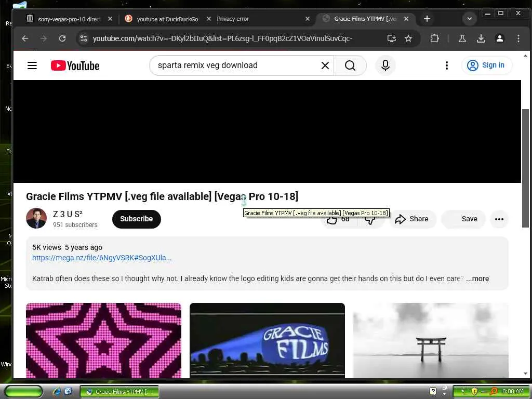Screen dimensions: 532x399
Task: Share the video
Action: [x=412, y=219]
